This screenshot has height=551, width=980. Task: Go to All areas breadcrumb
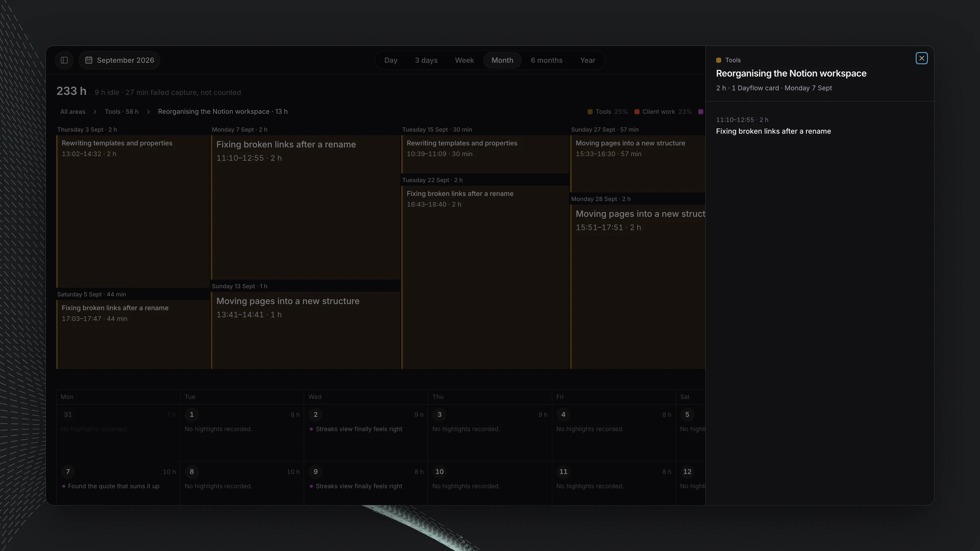[73, 112]
